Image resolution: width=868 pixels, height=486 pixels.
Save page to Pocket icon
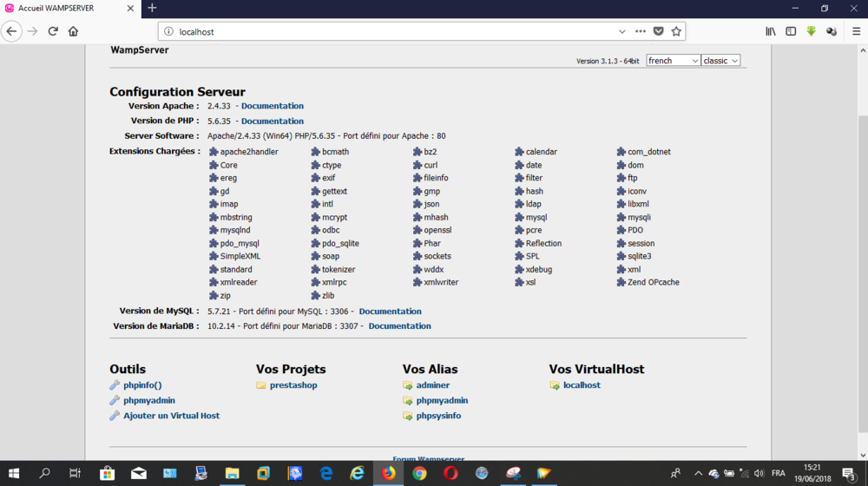coord(658,31)
